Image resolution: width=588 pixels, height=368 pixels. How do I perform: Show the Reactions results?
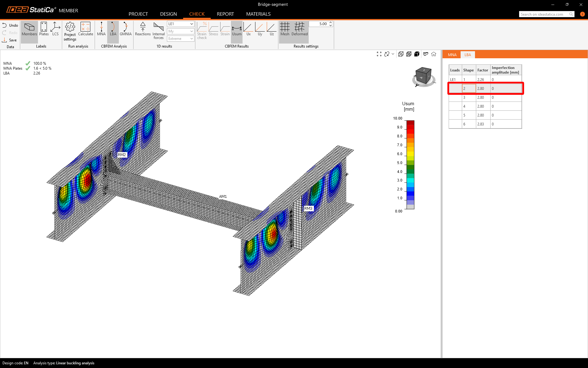pyautogui.click(x=143, y=29)
